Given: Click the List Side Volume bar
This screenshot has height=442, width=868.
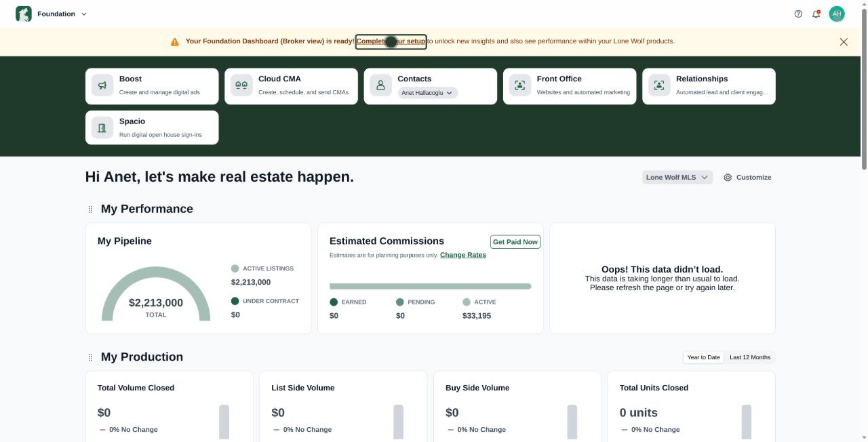Looking at the screenshot, I should tap(399, 423).
